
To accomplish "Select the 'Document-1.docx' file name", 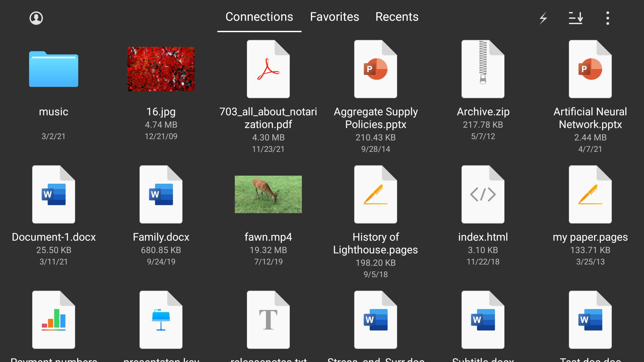I will (54, 237).
